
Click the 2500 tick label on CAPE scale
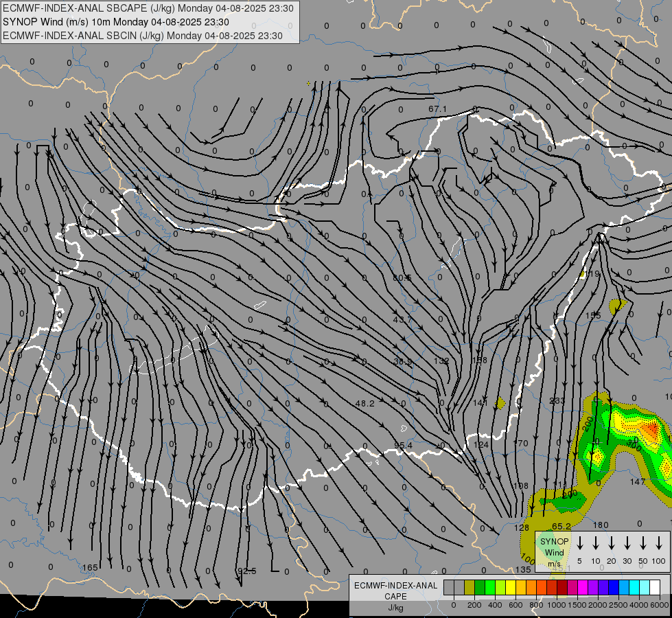point(618,605)
